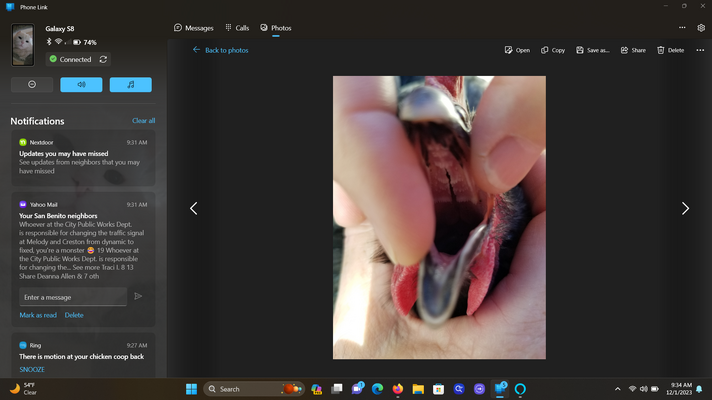Click the taskbar Search box

(254, 389)
